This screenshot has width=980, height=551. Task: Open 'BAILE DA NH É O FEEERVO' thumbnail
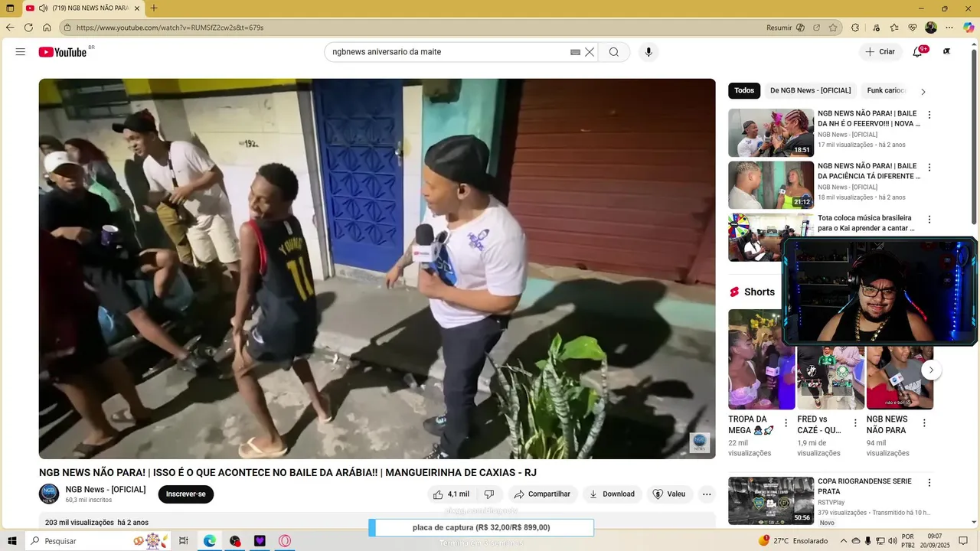(771, 132)
